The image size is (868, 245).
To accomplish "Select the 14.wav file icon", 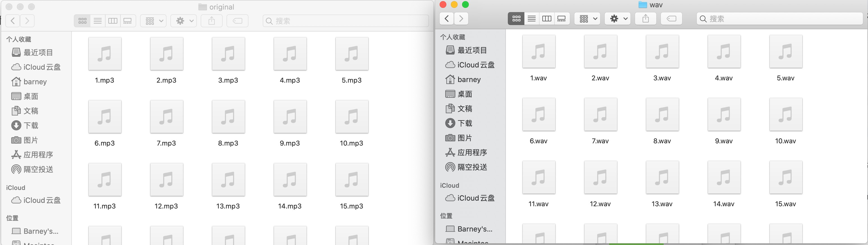I will point(724,177).
